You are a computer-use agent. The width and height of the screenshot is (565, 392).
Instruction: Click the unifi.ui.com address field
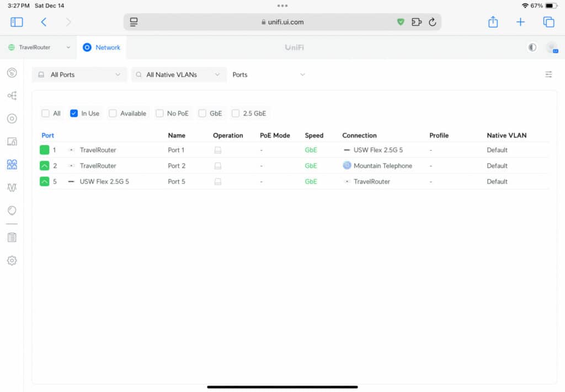coord(282,22)
